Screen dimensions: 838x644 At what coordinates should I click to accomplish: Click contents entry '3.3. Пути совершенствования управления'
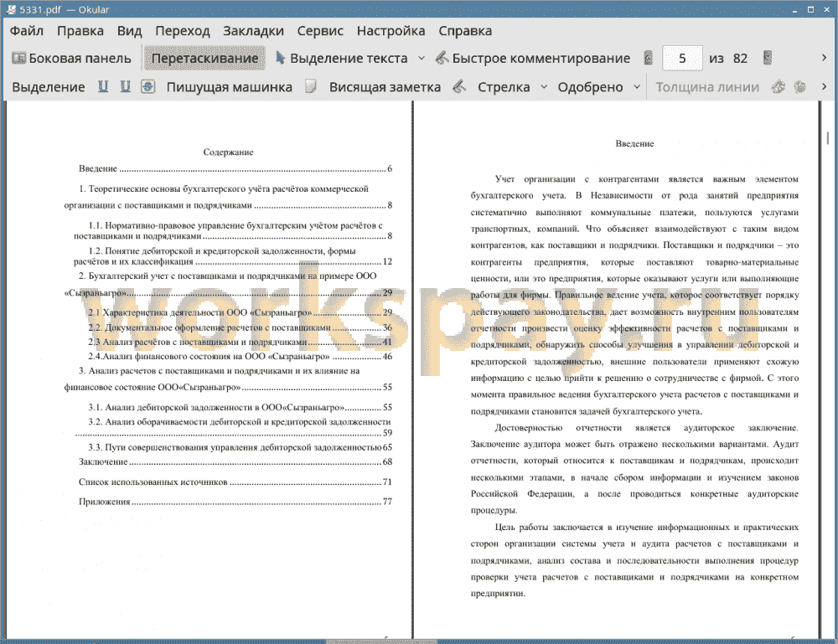[x=240, y=447]
